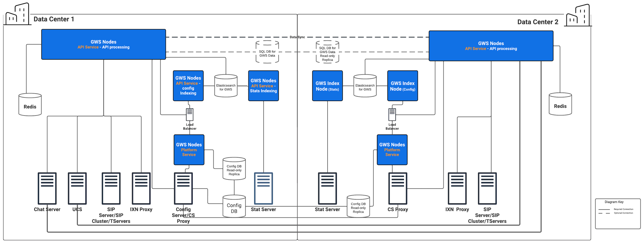Click the Data Center 2 title text

tap(538, 22)
